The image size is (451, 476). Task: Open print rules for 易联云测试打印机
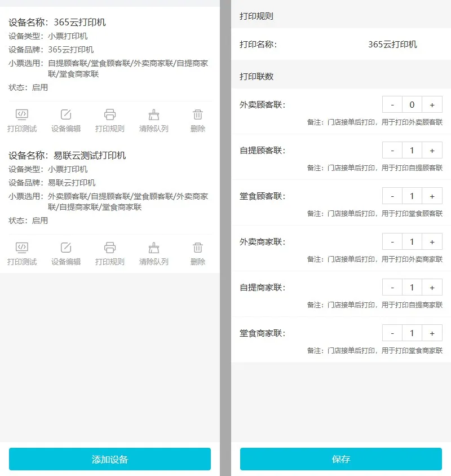pos(110,254)
